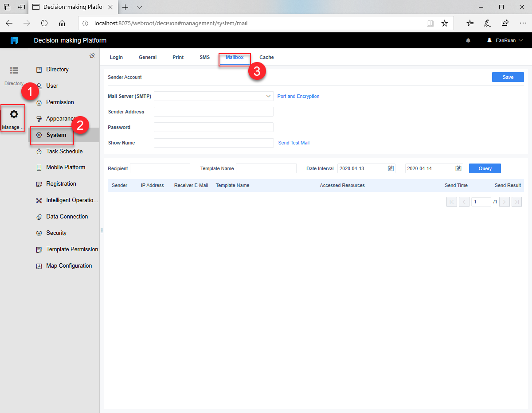Collapse the sidebar with the pin icon
This screenshot has width=532, height=413.
tap(92, 55)
